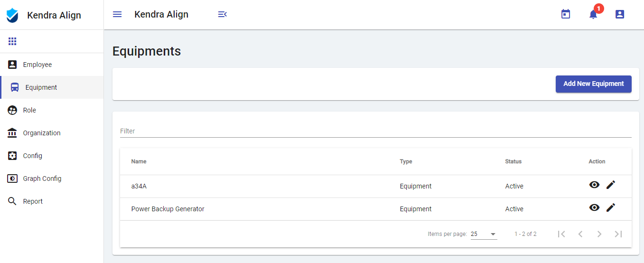Viewport: 644px width, 263px height.
Task: Go to first page of table
Action: pos(561,234)
